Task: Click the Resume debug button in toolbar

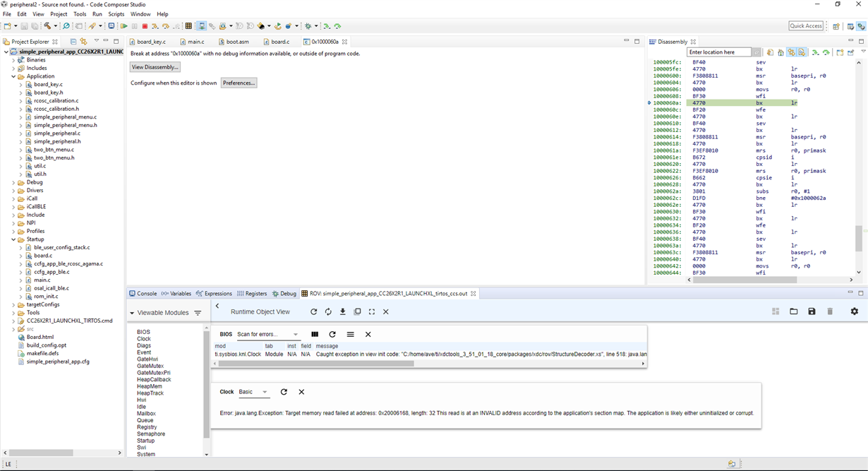Action: pyautogui.click(x=124, y=26)
